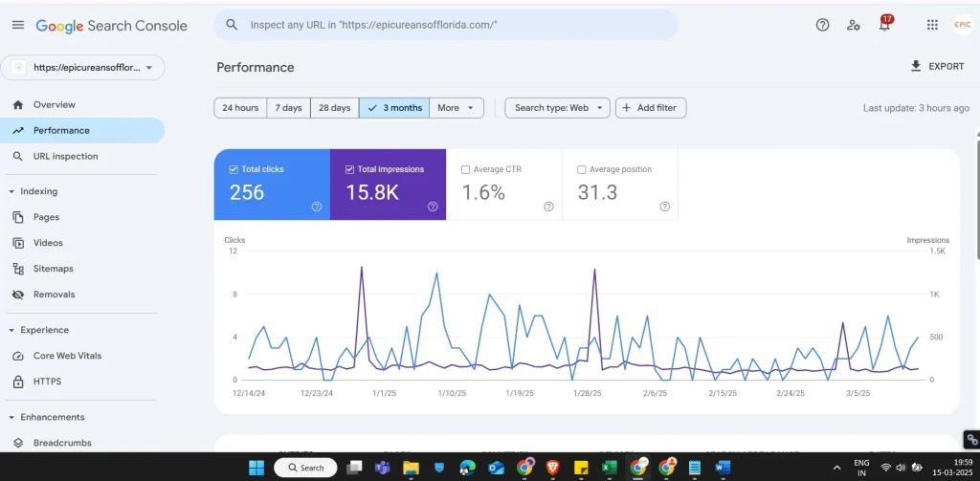The height and width of the screenshot is (481, 980).
Task: Click the Add filter button
Action: 650,108
